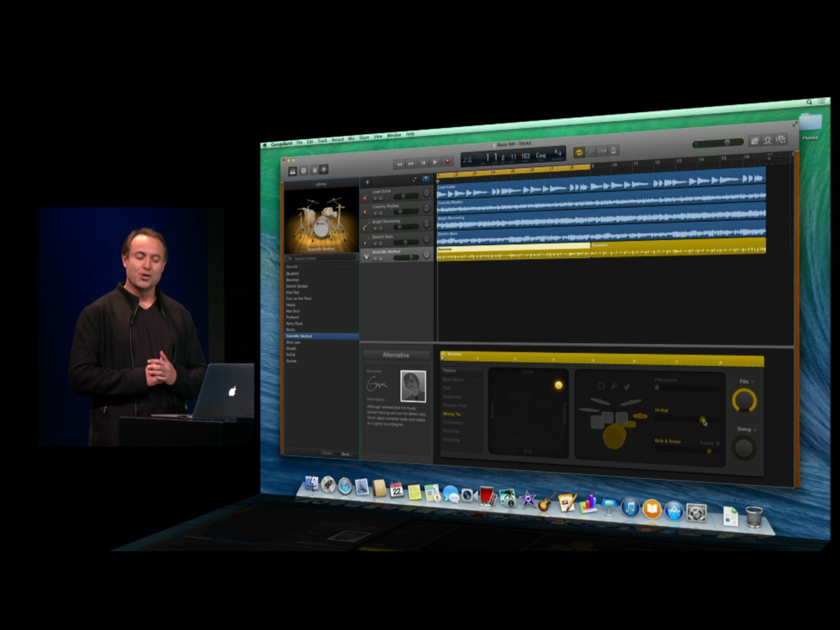
Task: Start recording with the red Record button
Action: click(447, 162)
